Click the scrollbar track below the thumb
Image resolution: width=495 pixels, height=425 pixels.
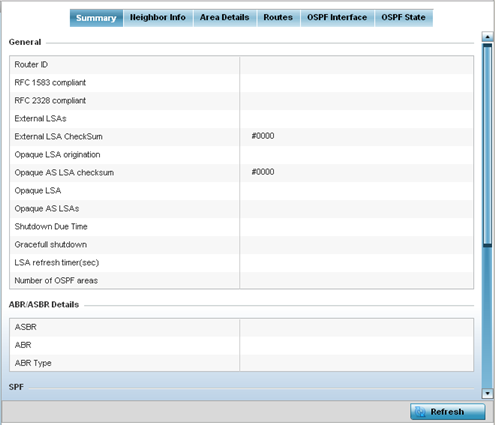click(x=487, y=317)
